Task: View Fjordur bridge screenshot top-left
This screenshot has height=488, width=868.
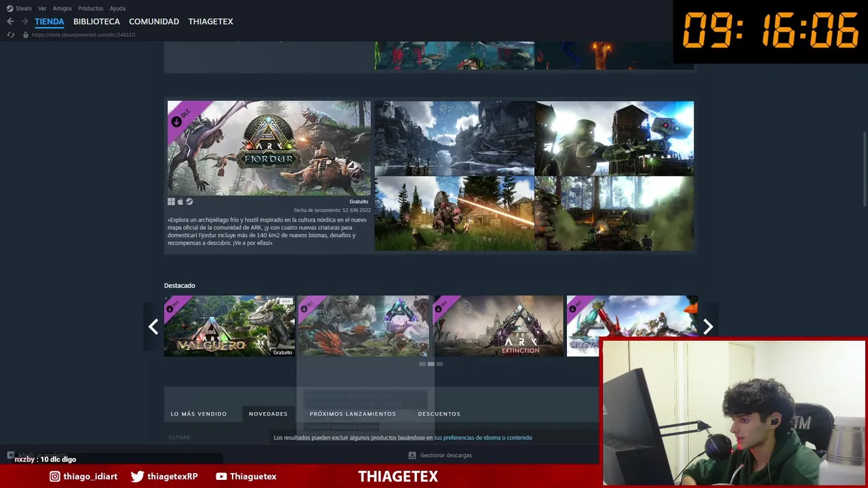Action: point(454,138)
